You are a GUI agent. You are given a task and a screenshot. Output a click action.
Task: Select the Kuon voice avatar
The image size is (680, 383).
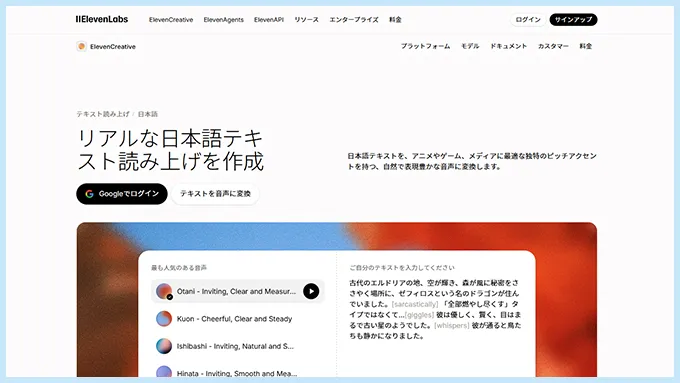(164, 319)
